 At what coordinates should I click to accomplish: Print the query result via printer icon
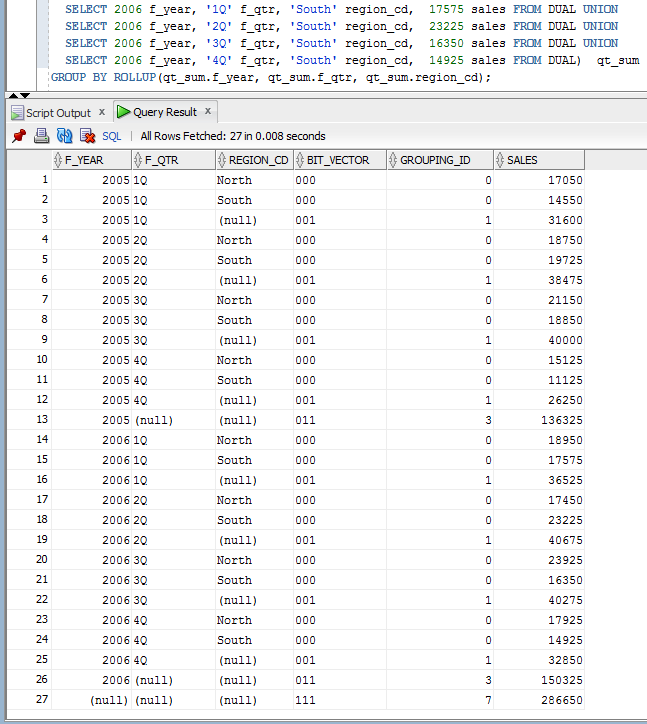(x=42, y=136)
